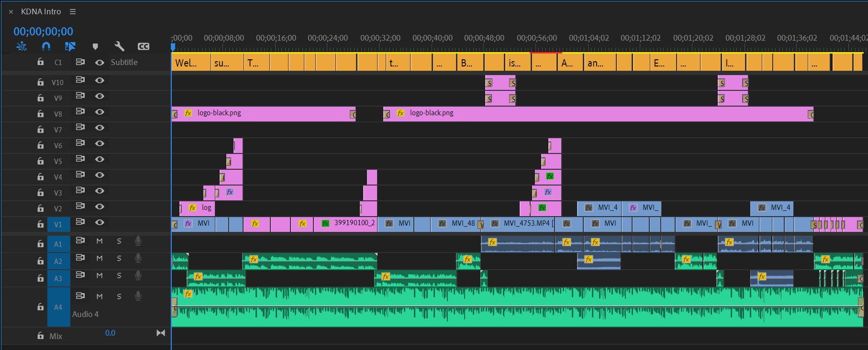
Task: Hide track V10 output
Action: coord(100,80)
